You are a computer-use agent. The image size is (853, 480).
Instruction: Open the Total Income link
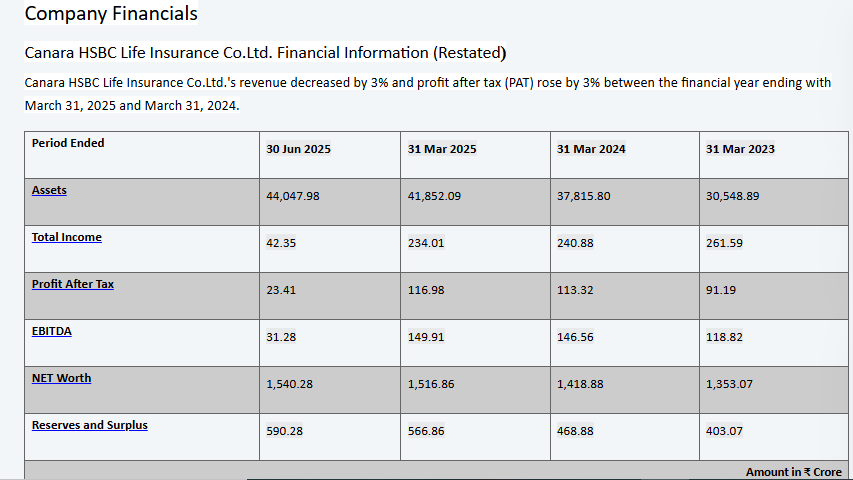click(66, 237)
